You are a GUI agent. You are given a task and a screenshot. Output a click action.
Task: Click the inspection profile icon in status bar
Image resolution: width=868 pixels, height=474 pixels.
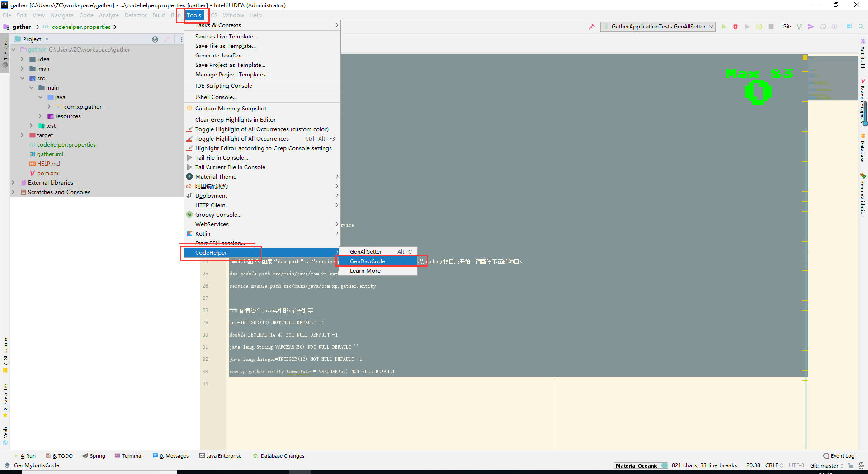point(861,465)
